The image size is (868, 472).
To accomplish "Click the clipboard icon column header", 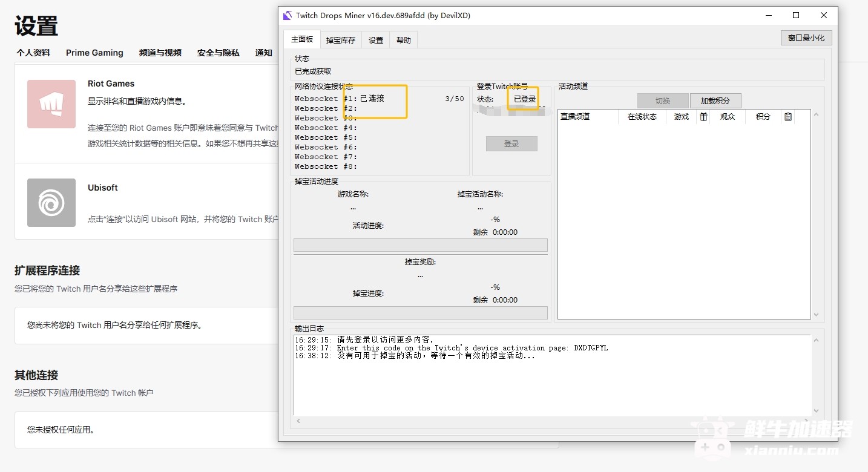I will [787, 117].
